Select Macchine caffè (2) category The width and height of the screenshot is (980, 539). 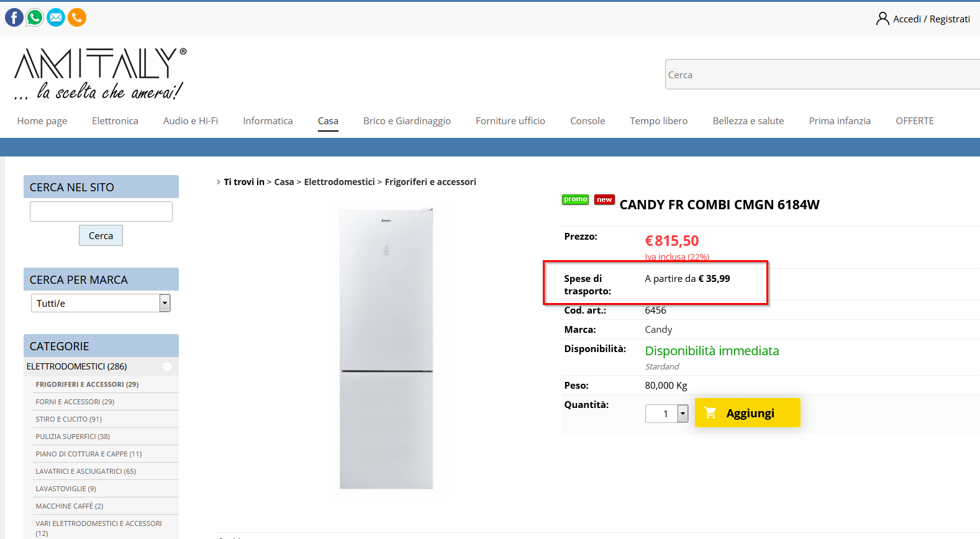(70, 506)
